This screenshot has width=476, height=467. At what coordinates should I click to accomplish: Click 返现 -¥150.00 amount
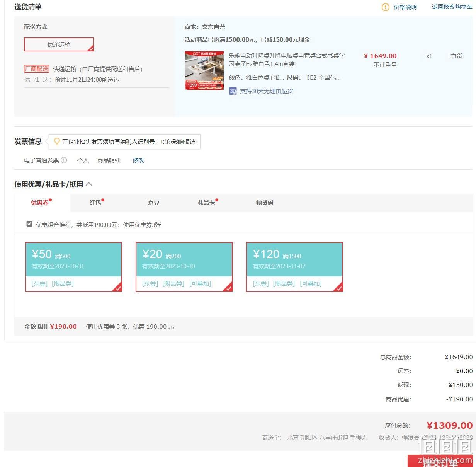click(459, 385)
